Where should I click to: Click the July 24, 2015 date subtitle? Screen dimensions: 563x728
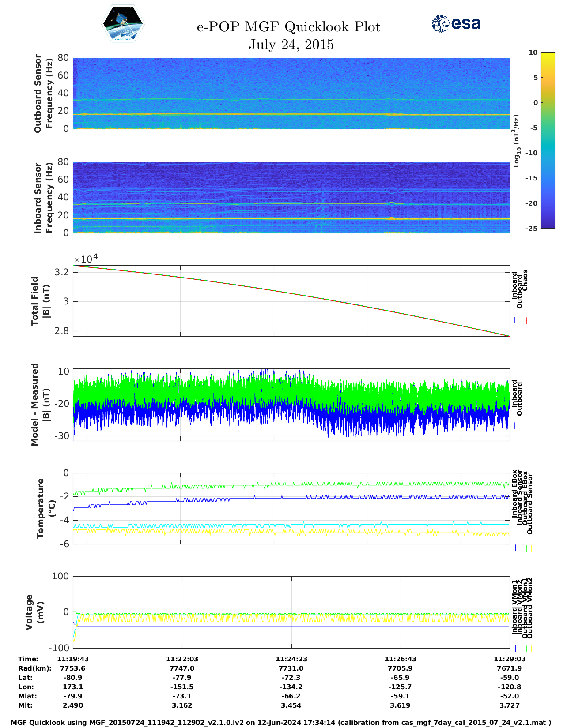point(291,45)
